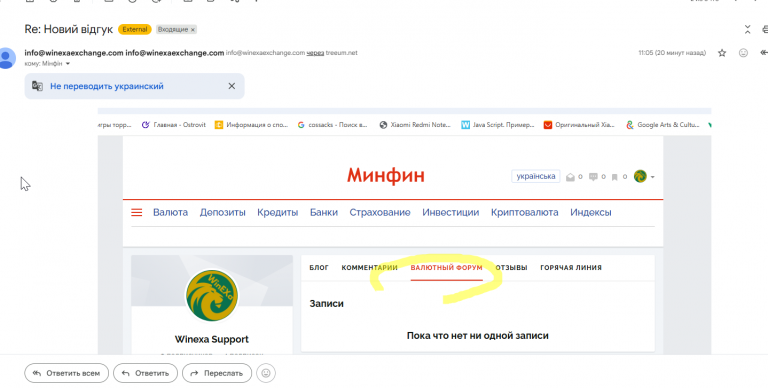Image resolution: width=768 pixels, height=388 pixels.
Task: Click the yellow External tag
Action: point(135,29)
